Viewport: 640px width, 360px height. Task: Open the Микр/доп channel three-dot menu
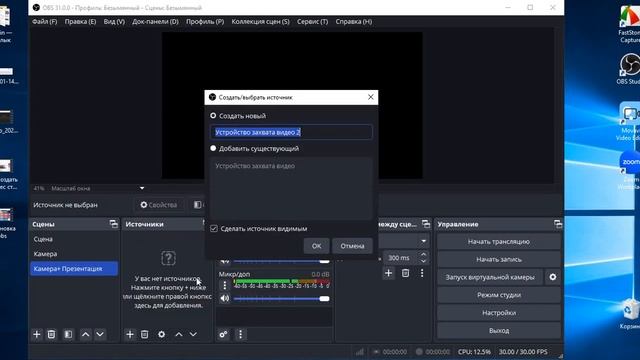pos(224,285)
